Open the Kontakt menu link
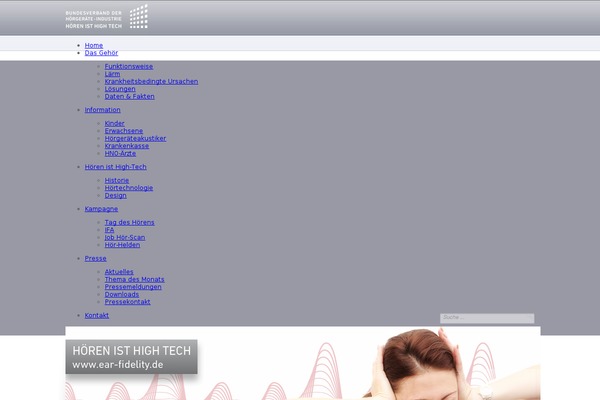This screenshot has width=600, height=400. click(x=96, y=315)
